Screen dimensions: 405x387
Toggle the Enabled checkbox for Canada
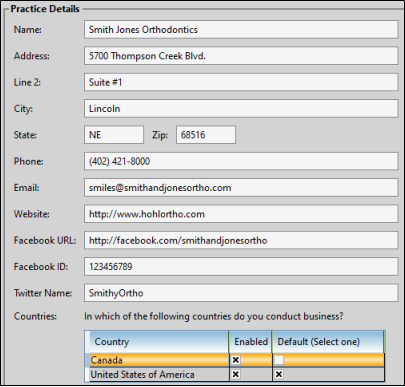[236, 360]
